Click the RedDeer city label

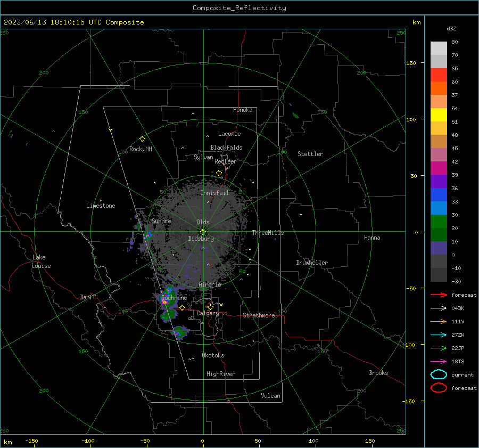(x=226, y=161)
